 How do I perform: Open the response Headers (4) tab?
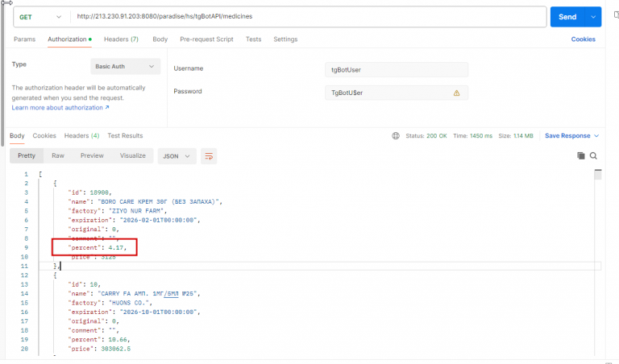[81, 135]
